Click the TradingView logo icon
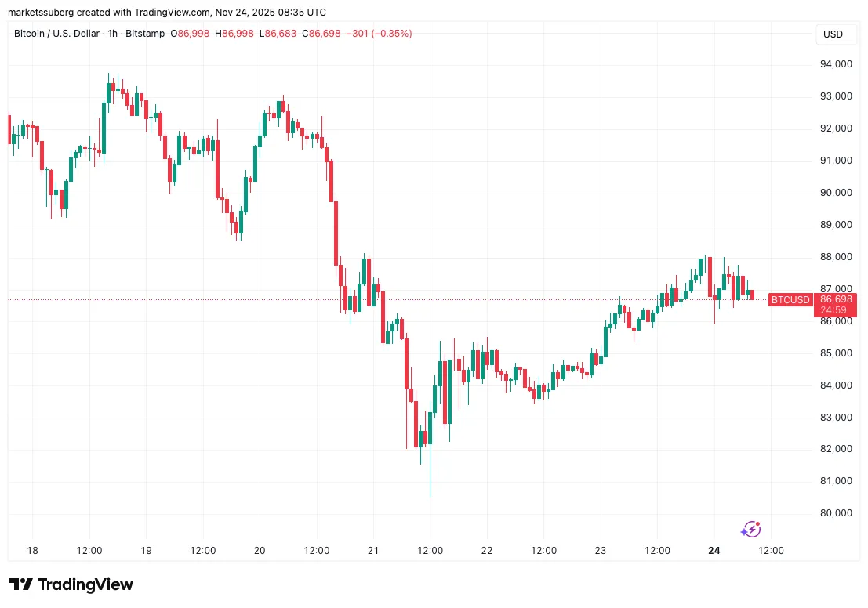The width and height of the screenshot is (868, 608). click(21, 584)
